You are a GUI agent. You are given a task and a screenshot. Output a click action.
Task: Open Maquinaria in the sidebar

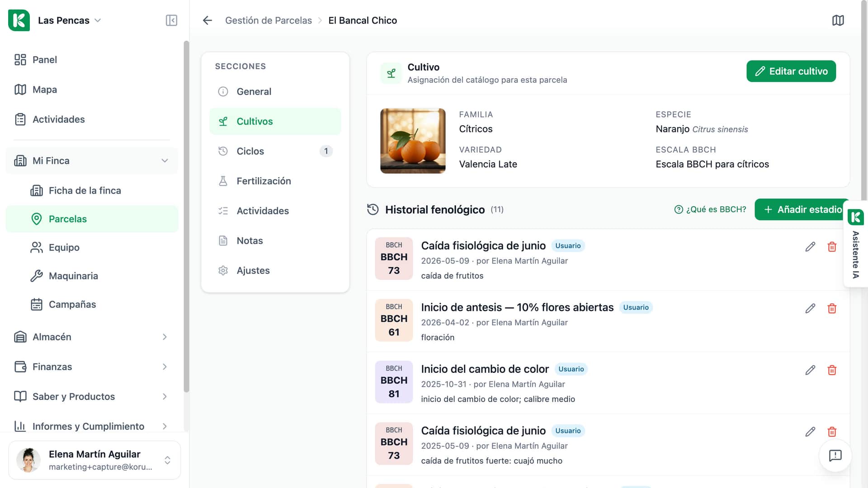(92, 276)
